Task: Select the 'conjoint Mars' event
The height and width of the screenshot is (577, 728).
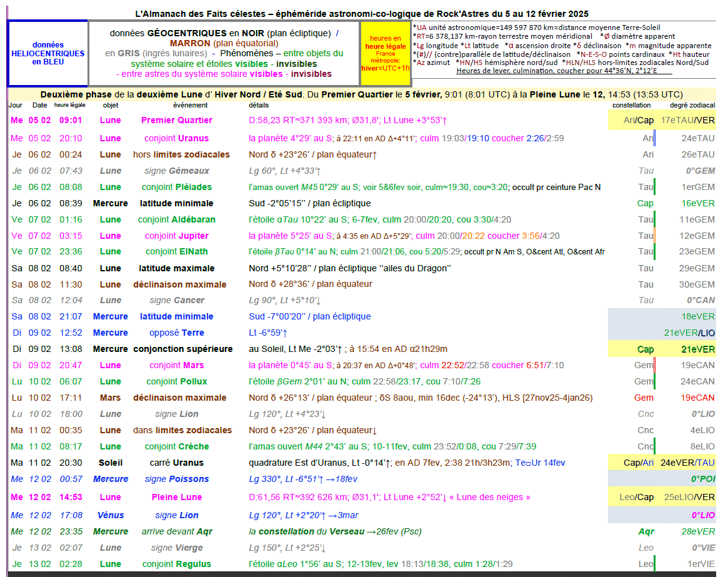Action: pyautogui.click(x=177, y=365)
